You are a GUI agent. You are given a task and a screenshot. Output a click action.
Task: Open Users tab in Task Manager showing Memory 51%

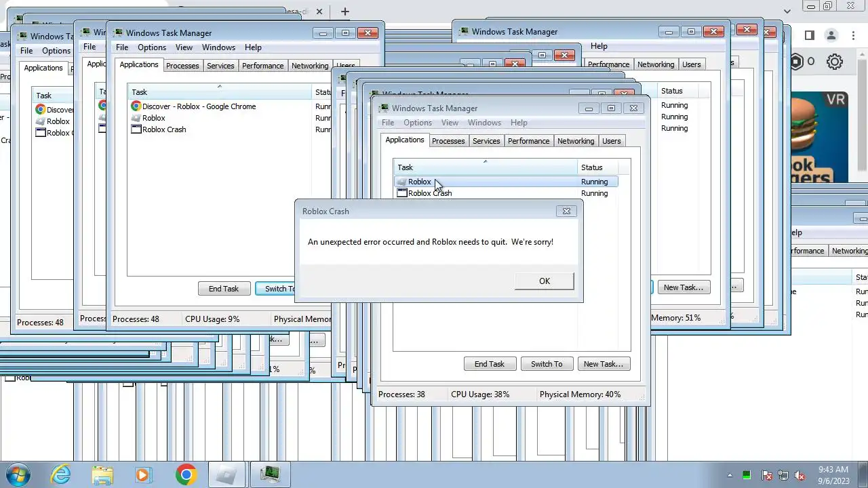point(692,64)
